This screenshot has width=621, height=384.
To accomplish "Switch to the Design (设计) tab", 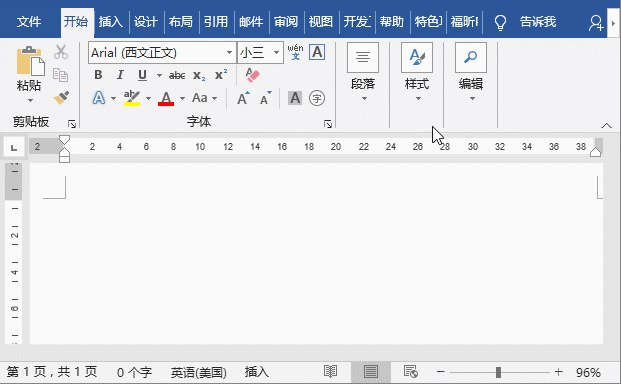I will (x=146, y=21).
